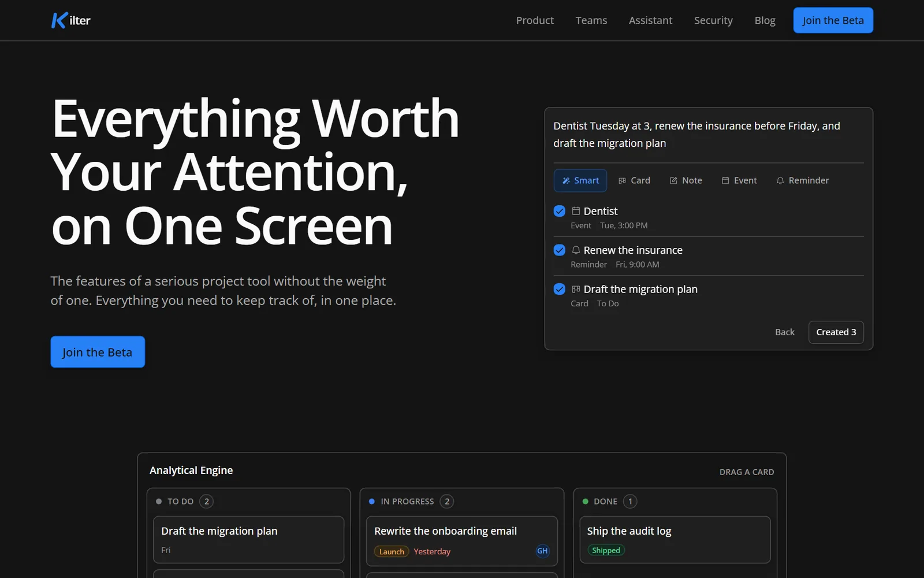Uncheck the Renew the insurance checkbox
This screenshot has width=924, height=578.
tap(559, 250)
